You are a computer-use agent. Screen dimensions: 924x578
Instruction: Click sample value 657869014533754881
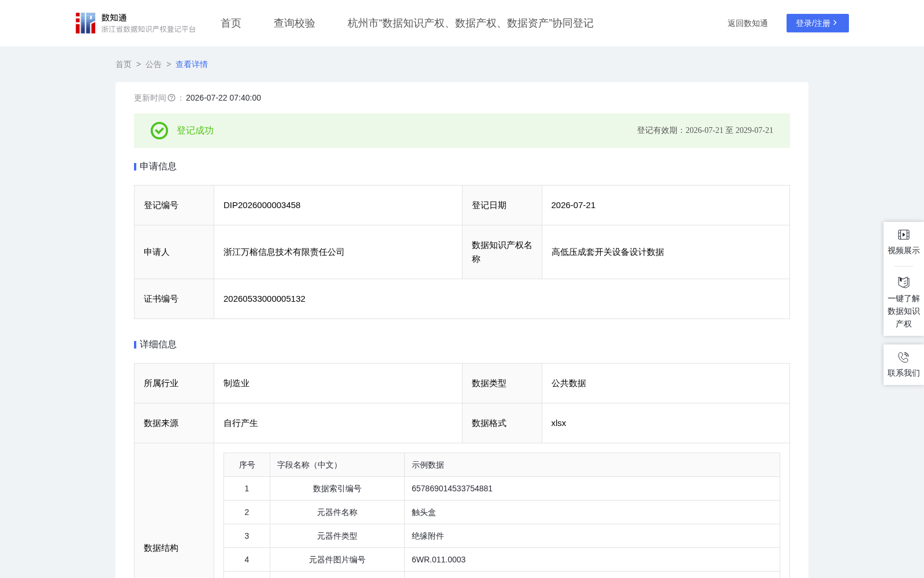[x=452, y=488]
